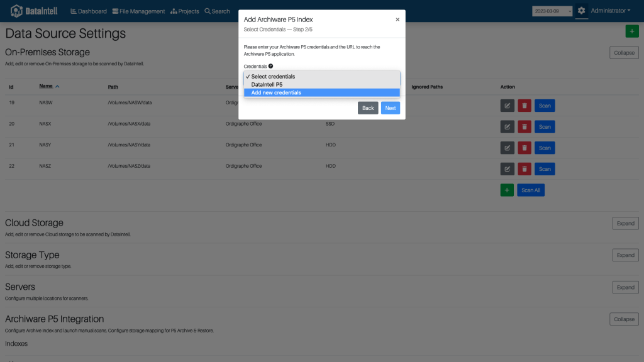
Task: Sort by the Id column header
Action: pyautogui.click(x=11, y=87)
